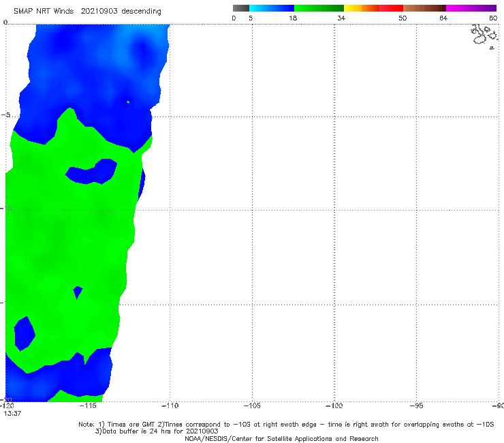Click the color bar label '18'
Viewport: 504px width, 443px height.
click(x=293, y=18)
